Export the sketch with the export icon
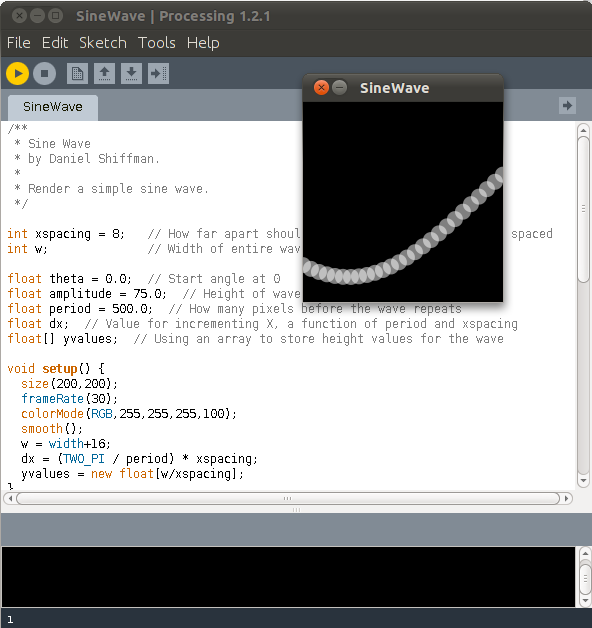The height and width of the screenshot is (628, 592). 159,74
